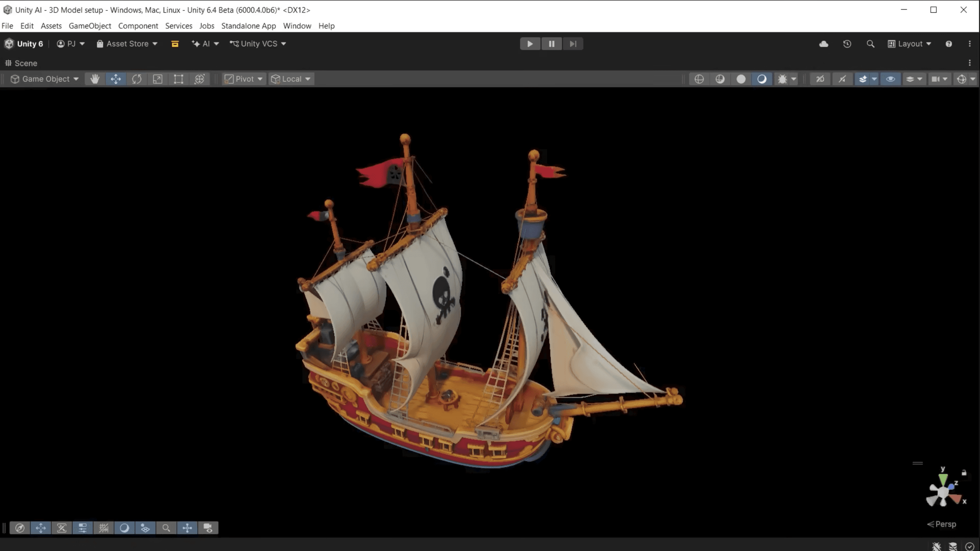This screenshot has height=551, width=980.
Task: Open the Game Object dropdown
Action: (x=44, y=79)
